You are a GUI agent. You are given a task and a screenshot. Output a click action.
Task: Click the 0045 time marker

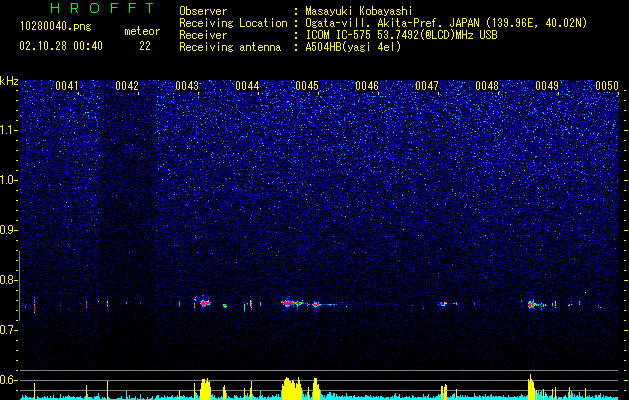(307, 86)
